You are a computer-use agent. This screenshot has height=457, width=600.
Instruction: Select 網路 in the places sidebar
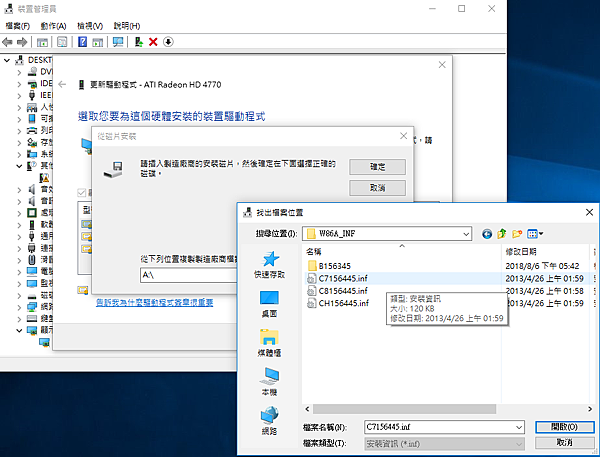tap(270, 421)
